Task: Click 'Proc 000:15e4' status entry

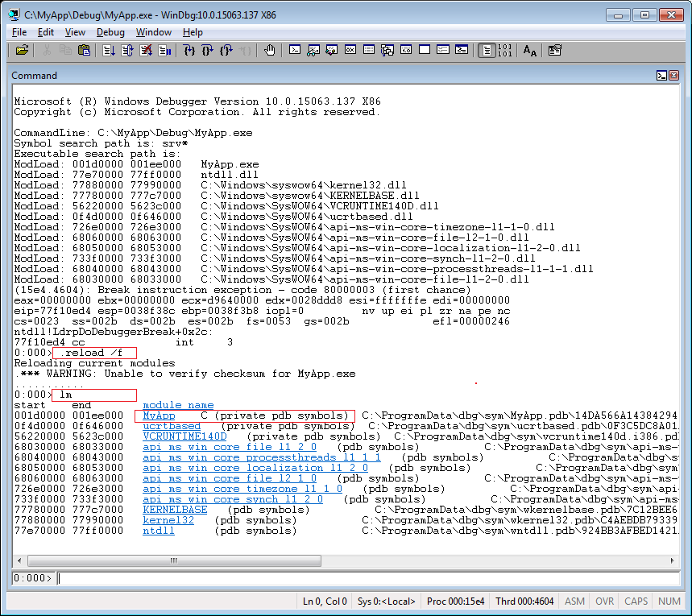Action: coord(455,602)
